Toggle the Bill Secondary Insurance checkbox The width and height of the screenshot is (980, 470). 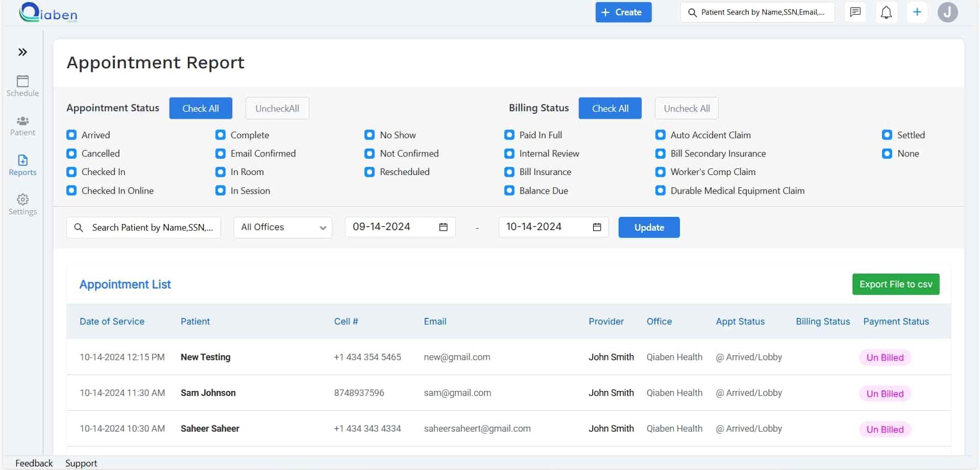pos(660,153)
